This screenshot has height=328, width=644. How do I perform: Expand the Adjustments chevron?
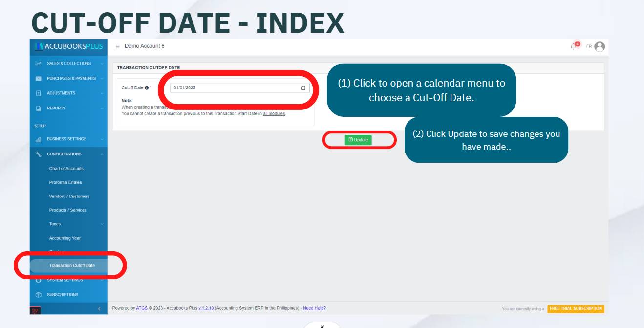[102, 93]
